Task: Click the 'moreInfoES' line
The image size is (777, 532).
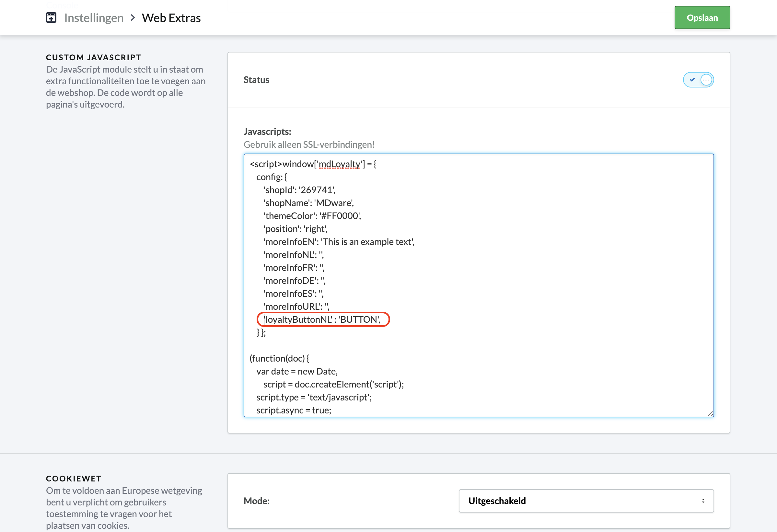Action: (294, 294)
